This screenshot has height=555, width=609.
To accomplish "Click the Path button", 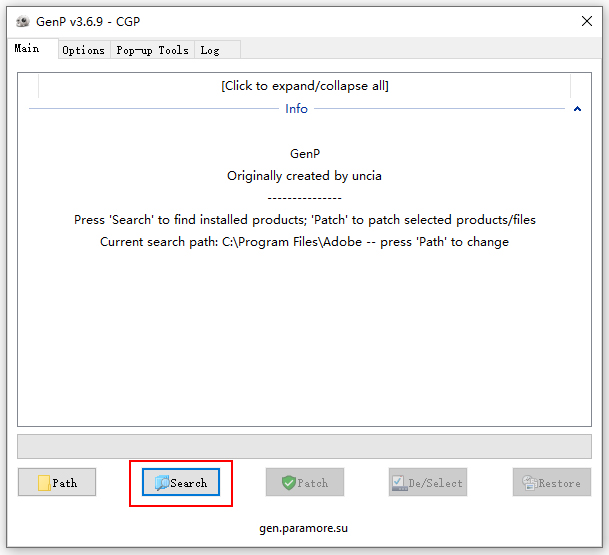I will (57, 482).
